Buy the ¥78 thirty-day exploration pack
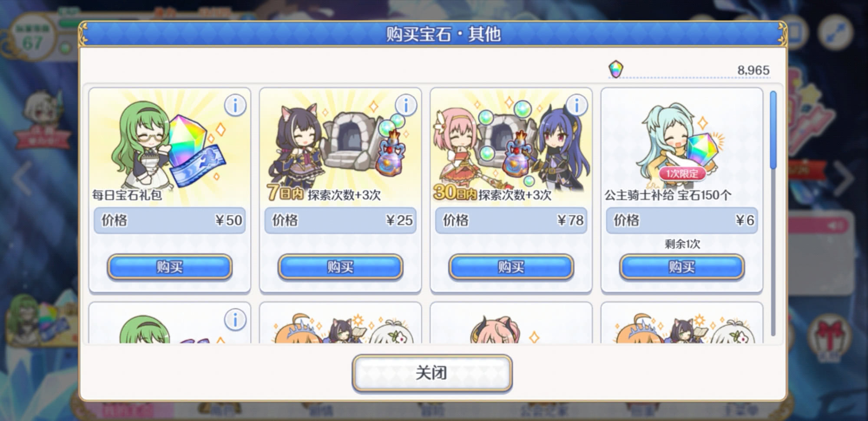Screen dimensions: 868x421 [x=511, y=267]
